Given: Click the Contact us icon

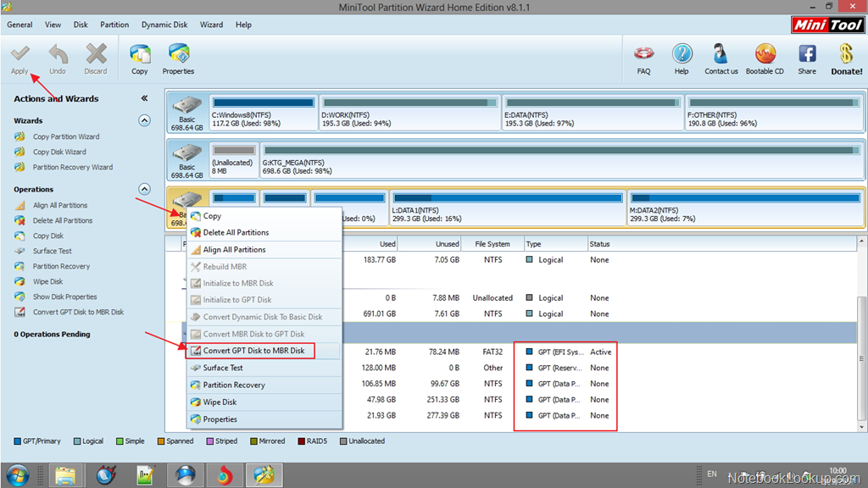Looking at the screenshot, I should (721, 58).
